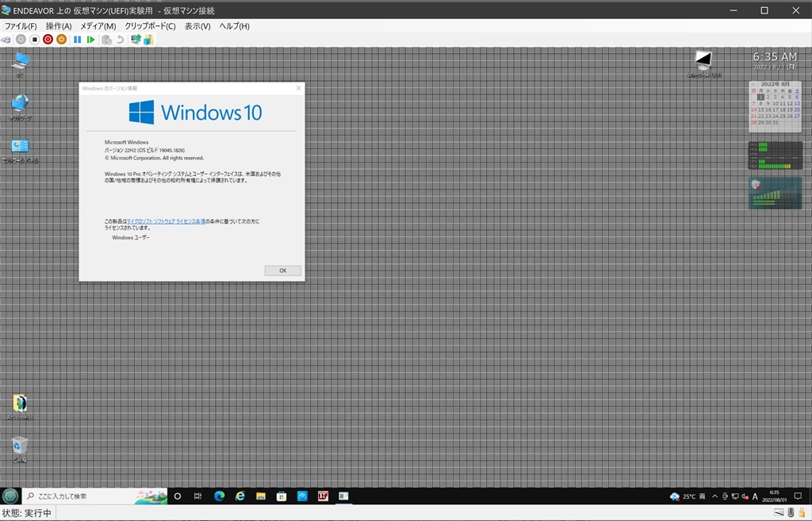Select day 15 on the calendar gadget

coord(760,109)
